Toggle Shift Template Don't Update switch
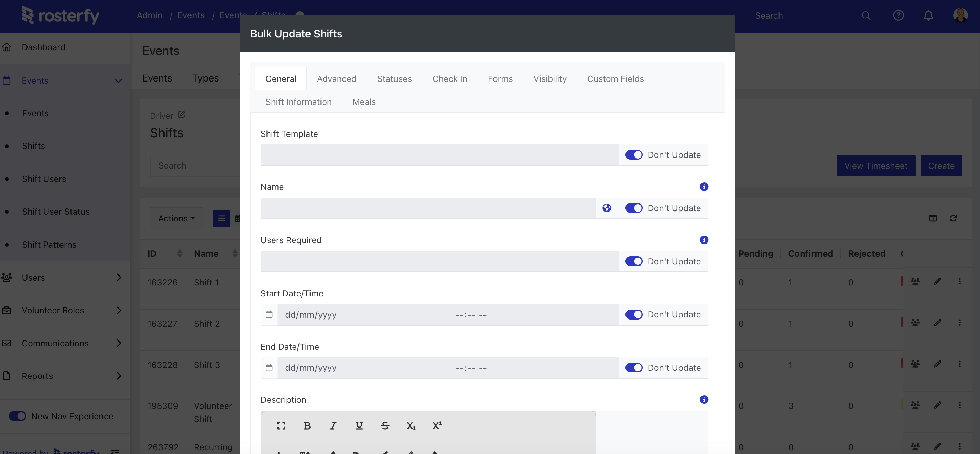 coord(634,155)
